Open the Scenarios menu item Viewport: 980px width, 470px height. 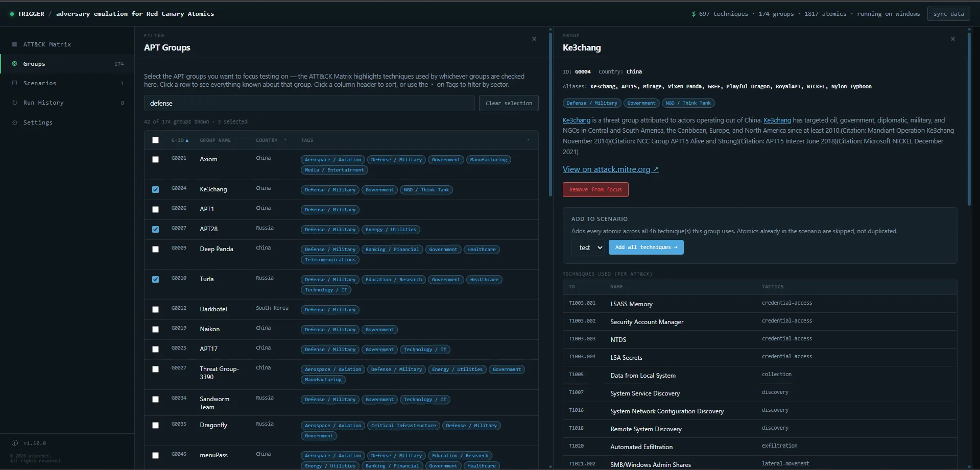(67, 83)
